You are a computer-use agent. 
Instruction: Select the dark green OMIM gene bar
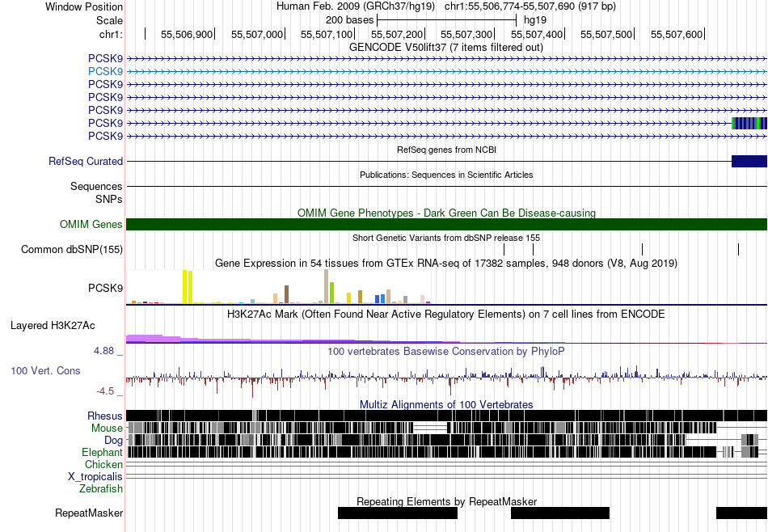tap(446, 224)
